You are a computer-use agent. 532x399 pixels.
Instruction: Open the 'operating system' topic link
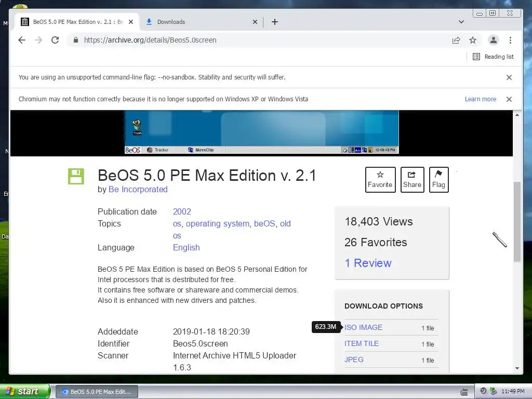click(x=218, y=223)
